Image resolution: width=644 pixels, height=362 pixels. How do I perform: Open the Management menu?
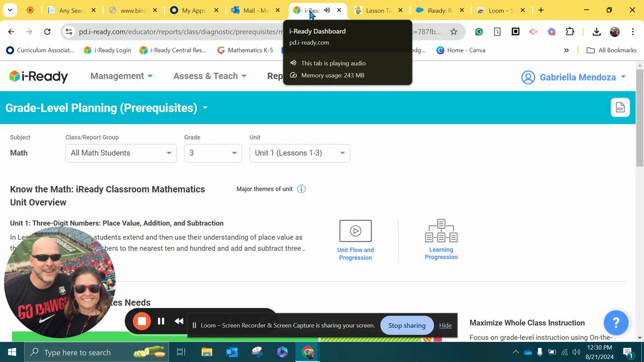121,76
